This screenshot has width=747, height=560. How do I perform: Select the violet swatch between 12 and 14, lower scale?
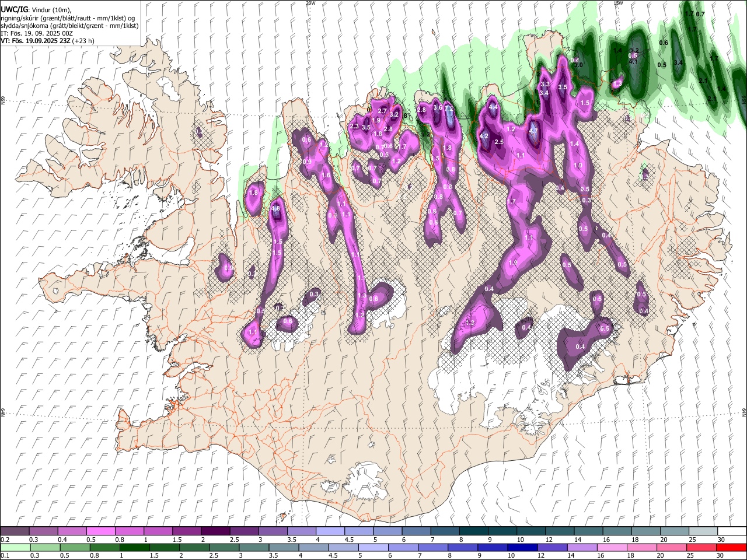click(x=551, y=548)
